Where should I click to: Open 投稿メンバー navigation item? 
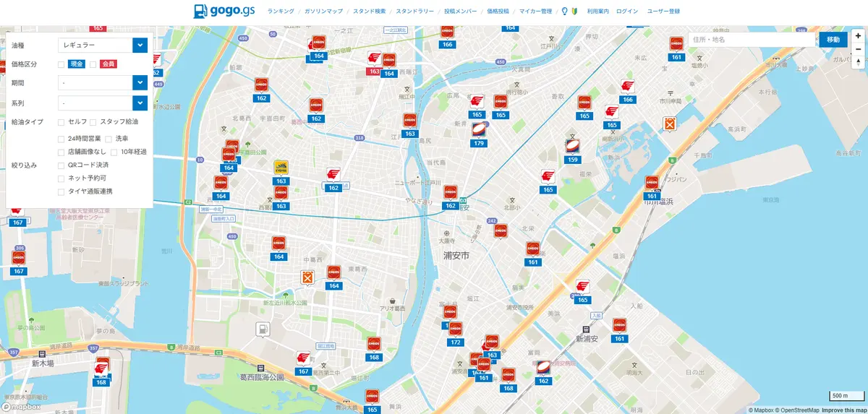pyautogui.click(x=461, y=12)
